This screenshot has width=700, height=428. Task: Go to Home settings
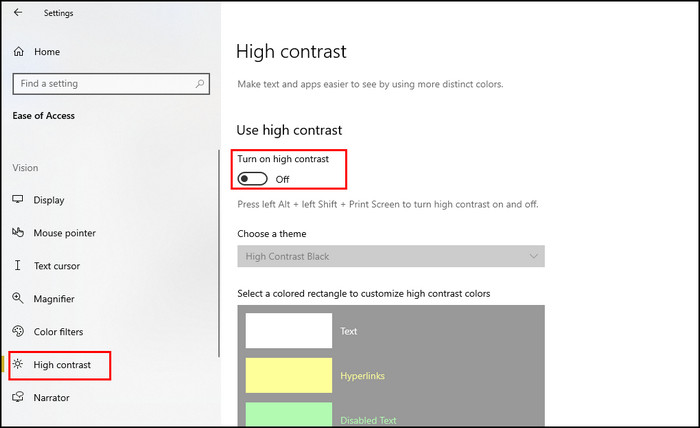pyautogui.click(x=47, y=52)
